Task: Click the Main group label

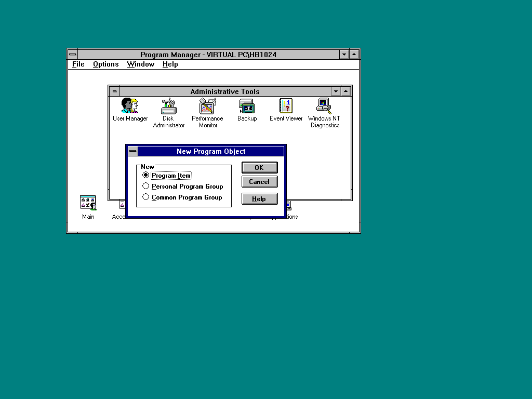Action: [x=88, y=217]
